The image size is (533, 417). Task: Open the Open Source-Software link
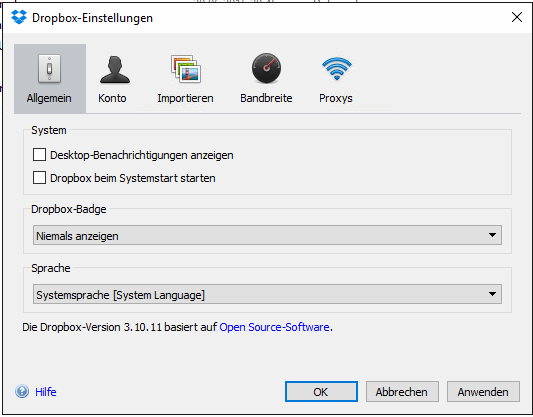[x=274, y=327]
